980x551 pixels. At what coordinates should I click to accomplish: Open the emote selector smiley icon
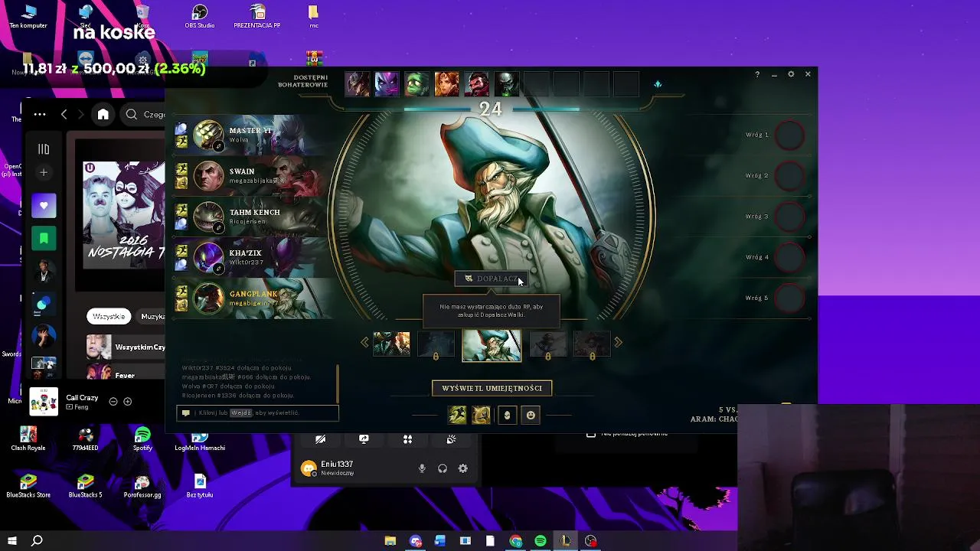(531, 415)
